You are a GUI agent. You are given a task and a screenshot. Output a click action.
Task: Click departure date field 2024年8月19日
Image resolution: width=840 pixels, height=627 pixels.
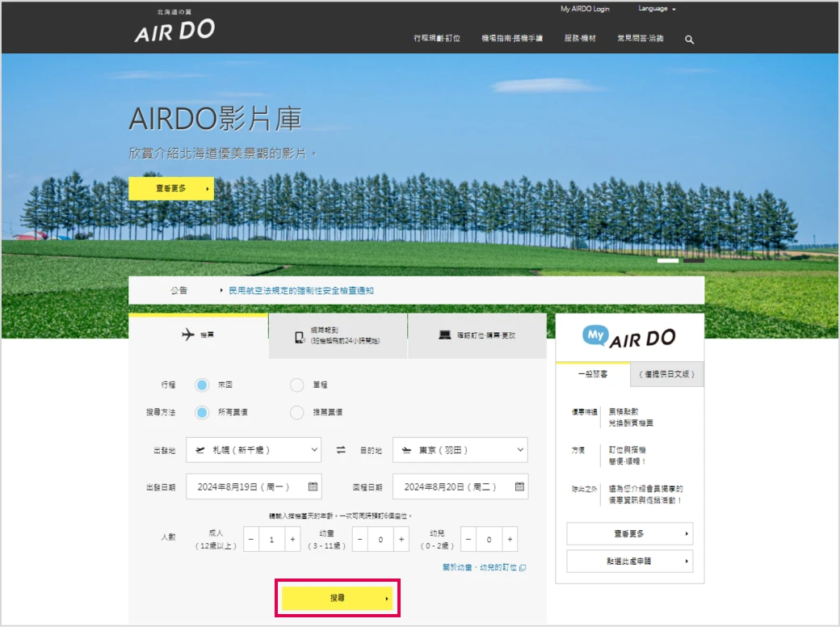pos(254,486)
